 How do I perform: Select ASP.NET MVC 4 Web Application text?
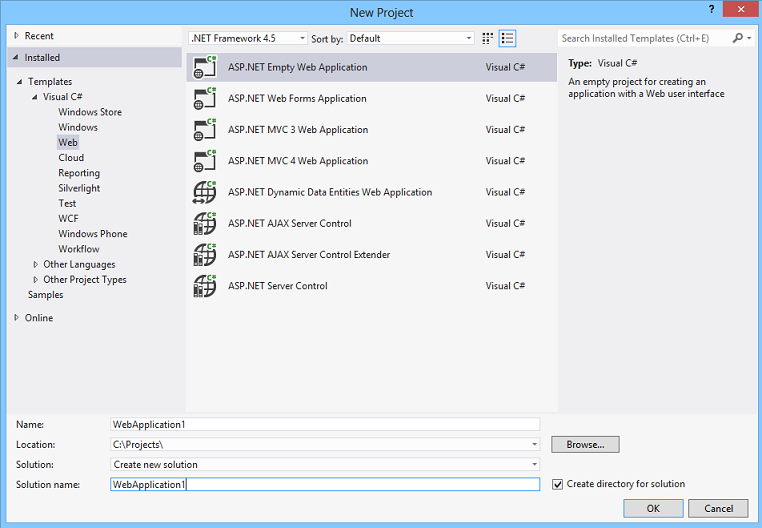coord(298,161)
